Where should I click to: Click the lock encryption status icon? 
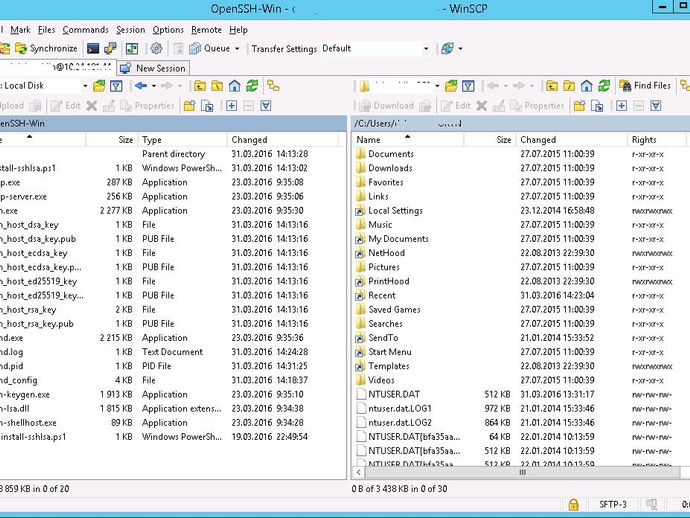coord(573,504)
